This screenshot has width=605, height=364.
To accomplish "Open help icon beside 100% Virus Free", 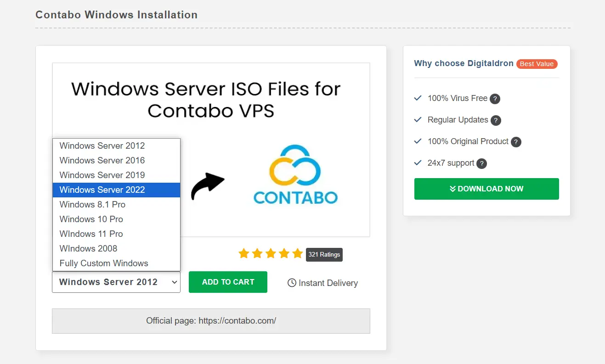I will point(495,99).
